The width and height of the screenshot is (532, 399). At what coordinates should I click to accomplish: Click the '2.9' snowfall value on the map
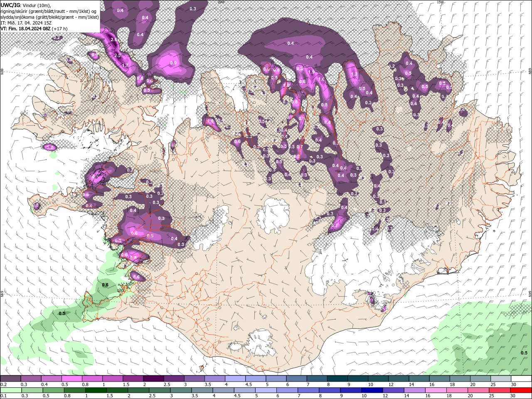click(118, 55)
